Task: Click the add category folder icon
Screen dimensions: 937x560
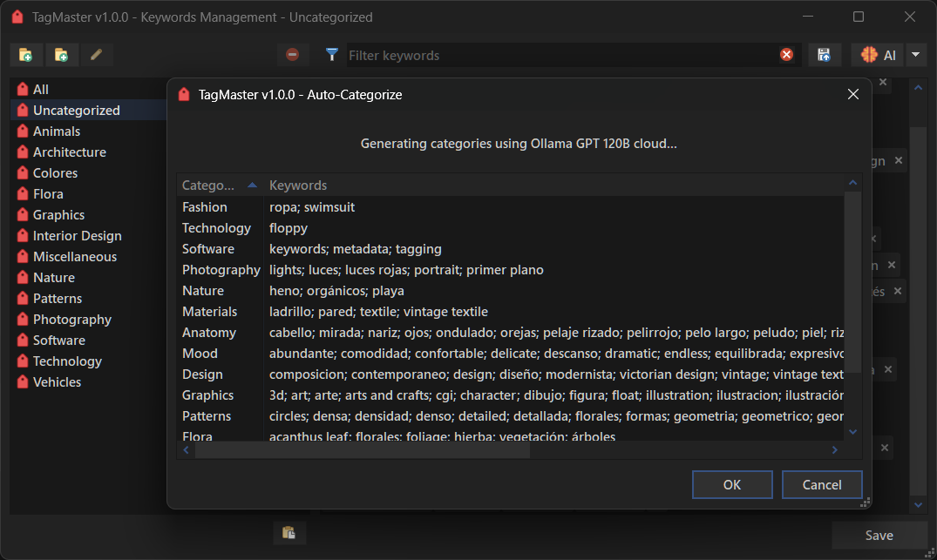Action: click(26, 55)
